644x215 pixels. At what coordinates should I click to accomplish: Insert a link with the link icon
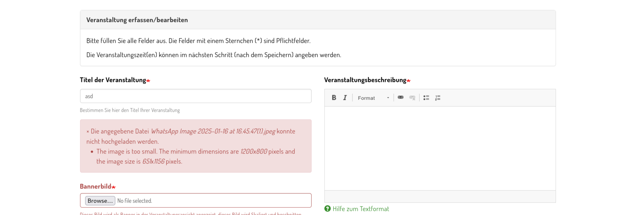pos(401,98)
